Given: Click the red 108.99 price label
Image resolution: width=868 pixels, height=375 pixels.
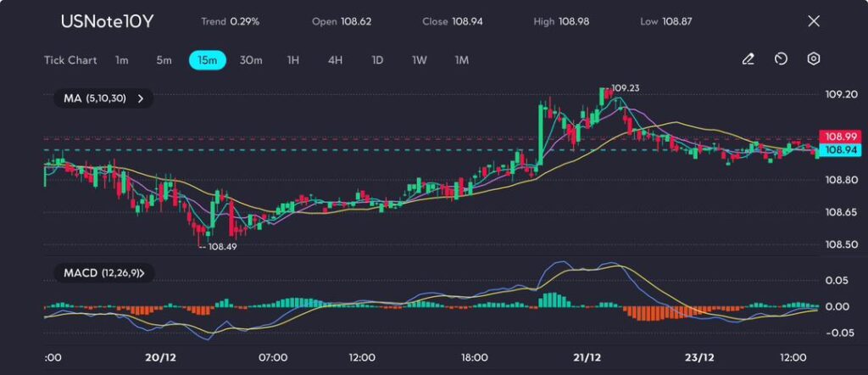Looking at the screenshot, I should click(x=838, y=137).
